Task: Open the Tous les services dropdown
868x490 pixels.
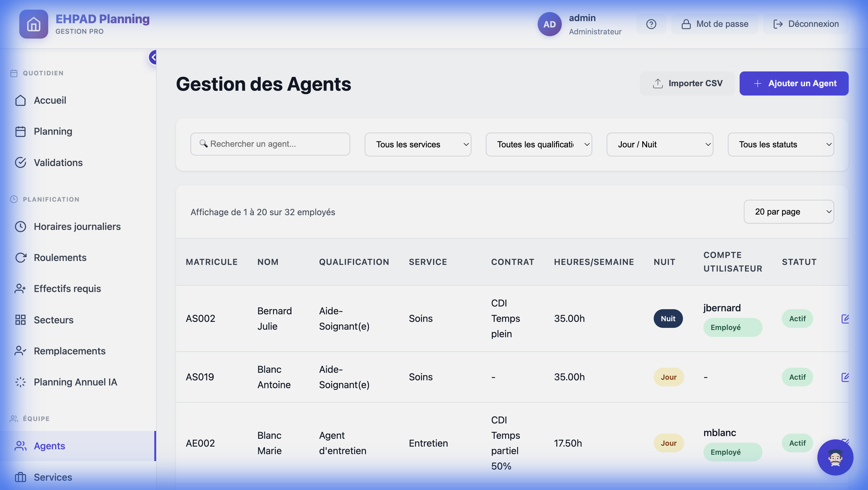Action: tap(417, 144)
